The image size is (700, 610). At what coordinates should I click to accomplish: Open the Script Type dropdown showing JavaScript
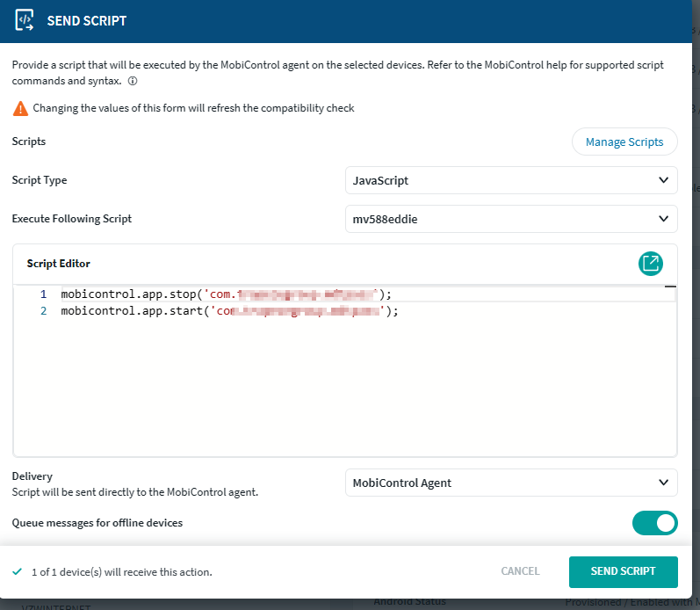[511, 180]
